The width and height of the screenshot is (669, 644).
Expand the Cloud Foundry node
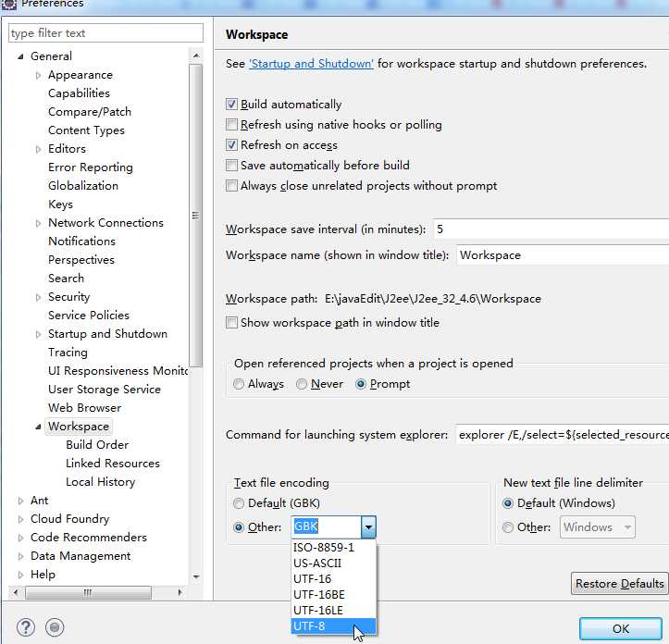click(x=20, y=519)
